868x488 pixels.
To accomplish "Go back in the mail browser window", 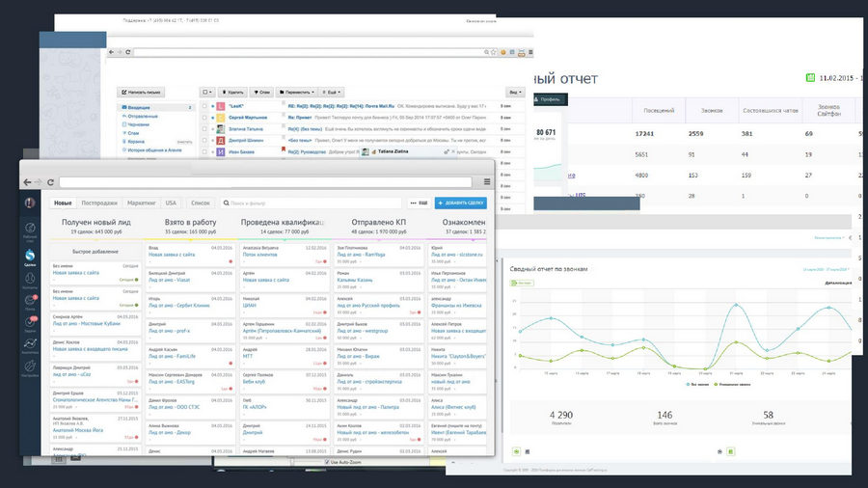I will tap(111, 52).
